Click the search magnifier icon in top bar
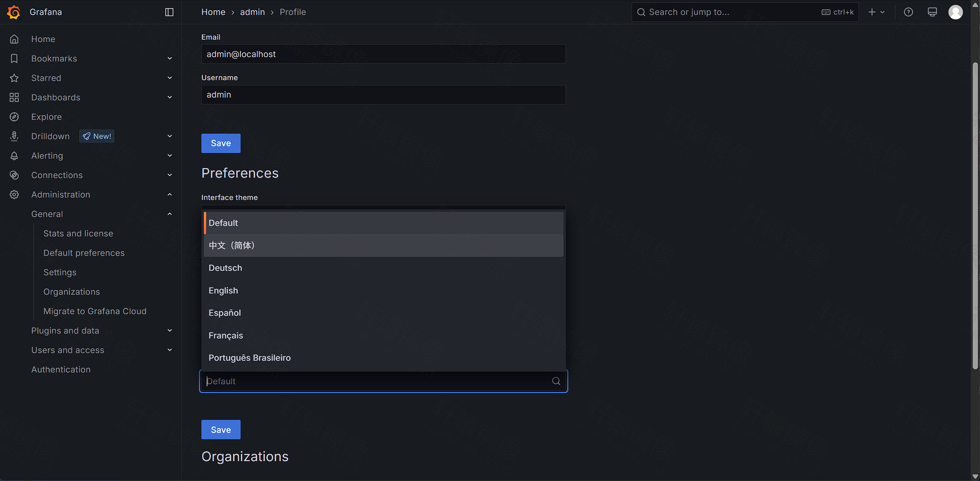Image resolution: width=980 pixels, height=481 pixels. [641, 12]
